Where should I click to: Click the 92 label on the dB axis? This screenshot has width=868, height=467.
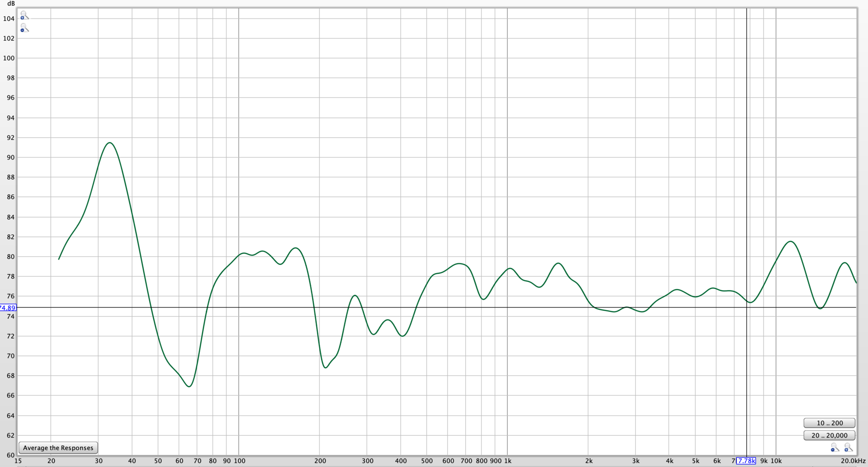pyautogui.click(x=10, y=138)
